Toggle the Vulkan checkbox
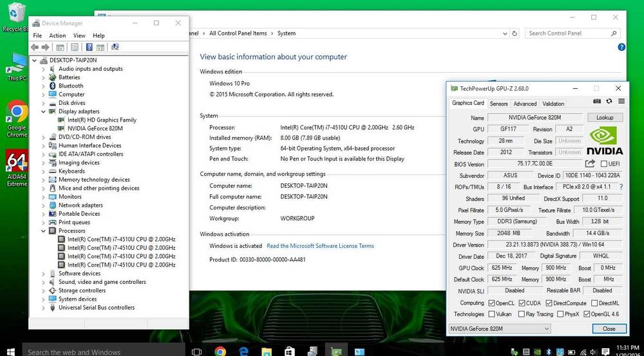 (491, 314)
